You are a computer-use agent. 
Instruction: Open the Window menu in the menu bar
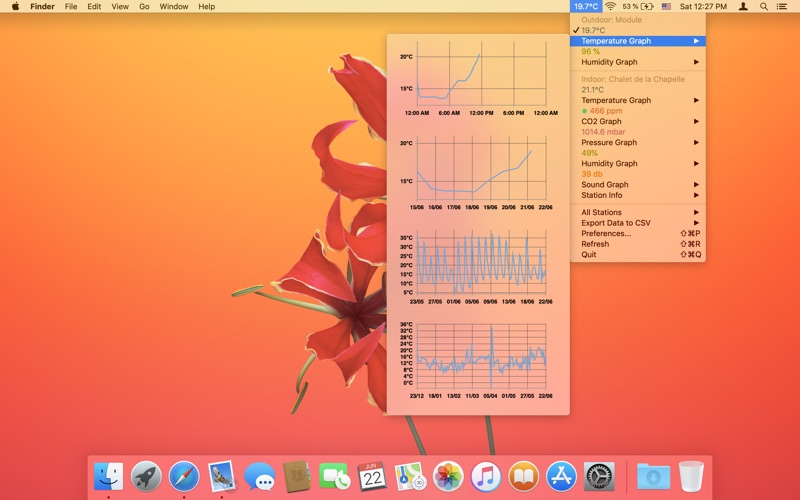pos(173,6)
